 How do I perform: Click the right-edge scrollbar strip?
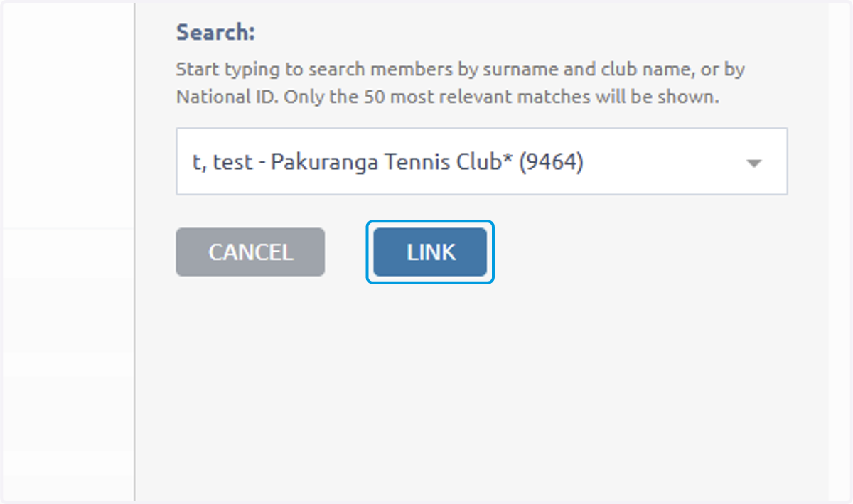click(x=839, y=252)
